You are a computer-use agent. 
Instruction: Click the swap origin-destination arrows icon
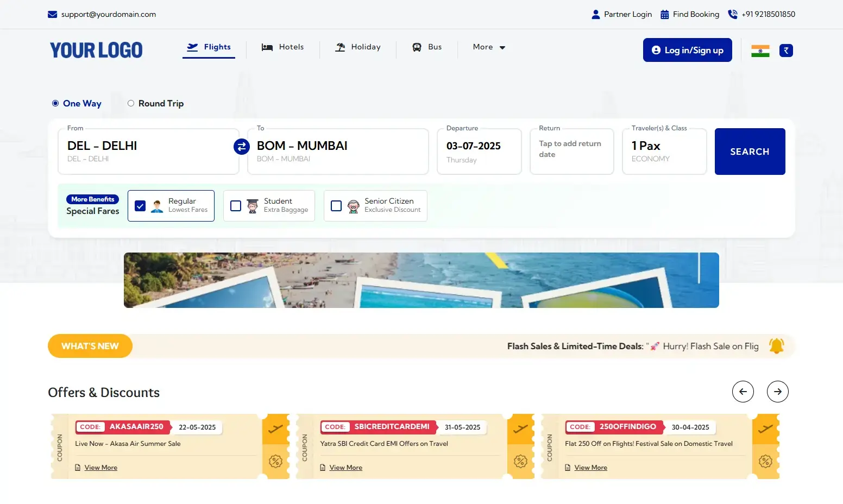click(x=241, y=147)
